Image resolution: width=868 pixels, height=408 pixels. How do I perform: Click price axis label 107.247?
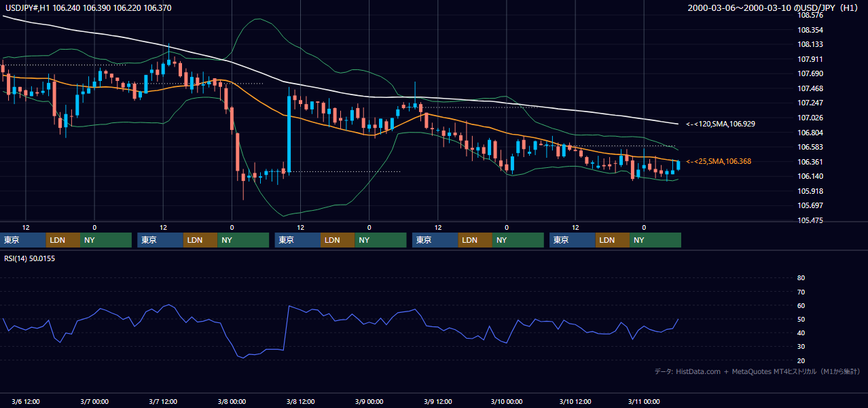tap(810, 103)
